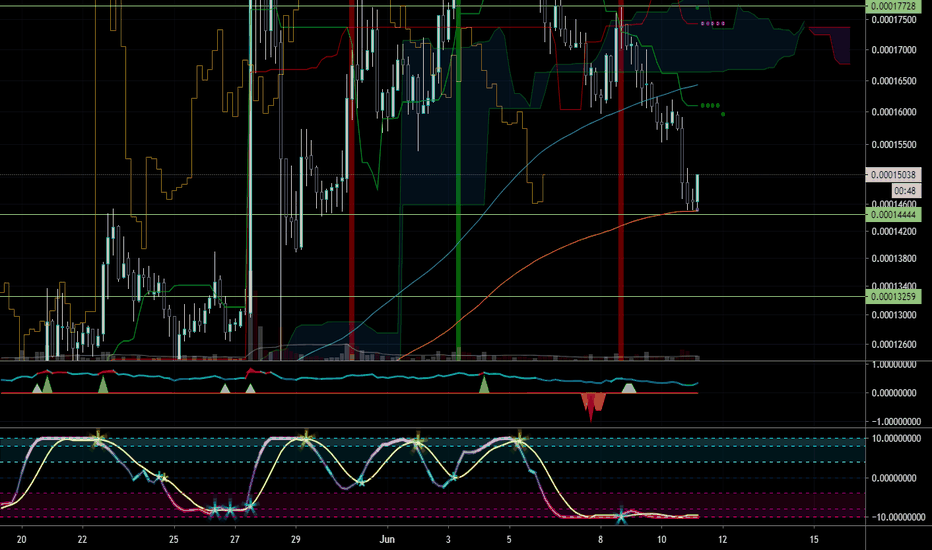The width and height of the screenshot is (932, 550).
Task: Click the date label 25 on time axis
Action: click(x=174, y=540)
